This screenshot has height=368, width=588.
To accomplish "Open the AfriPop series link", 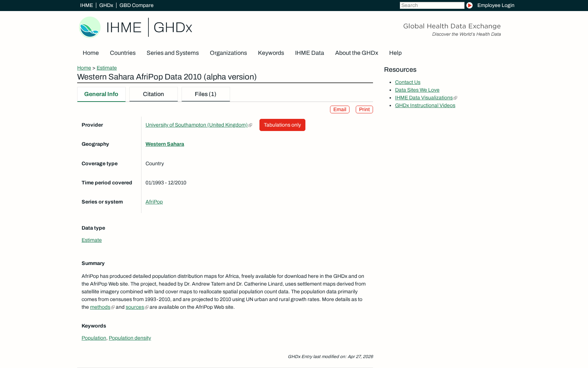I will point(154,202).
